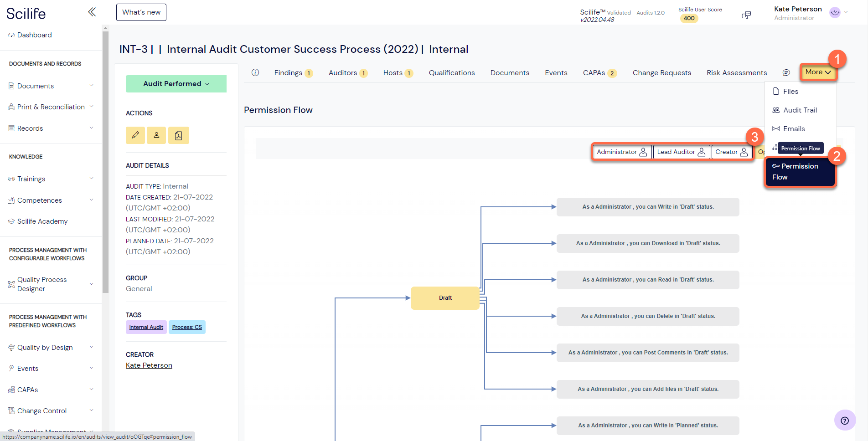
Task: Click the Administrator can Download in Draft box
Action: point(648,243)
